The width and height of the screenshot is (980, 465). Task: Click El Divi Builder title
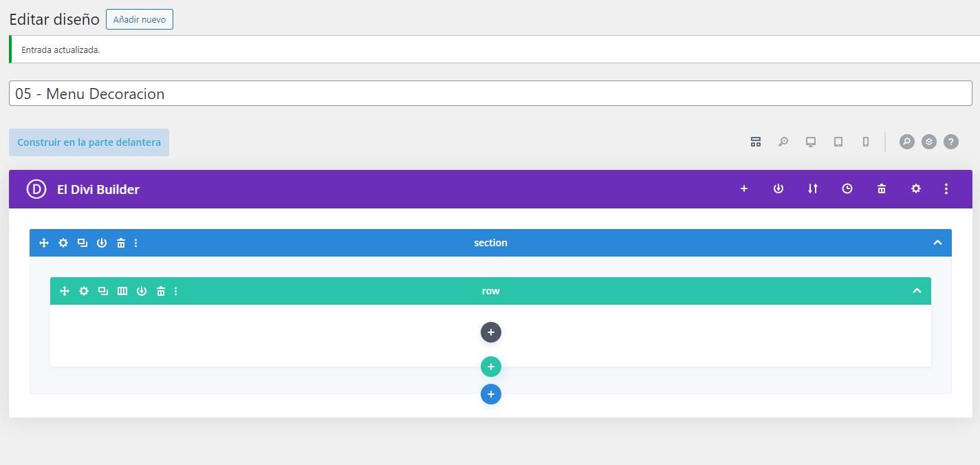coord(98,189)
